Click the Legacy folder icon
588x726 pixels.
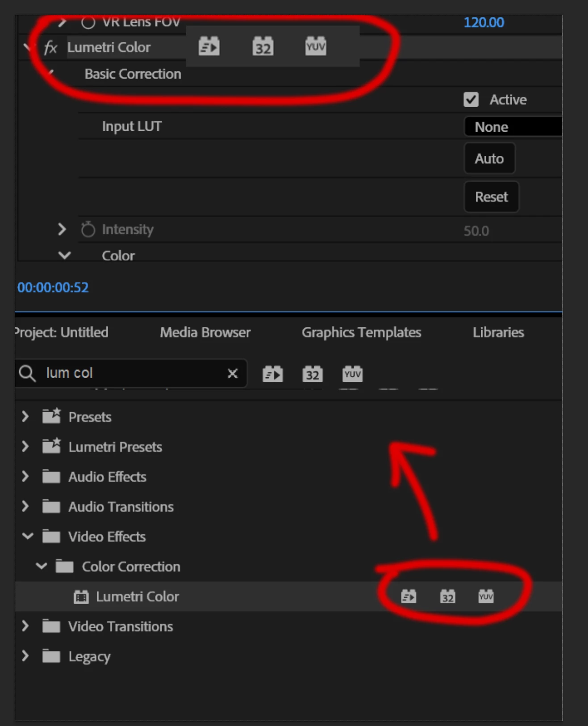(x=51, y=656)
